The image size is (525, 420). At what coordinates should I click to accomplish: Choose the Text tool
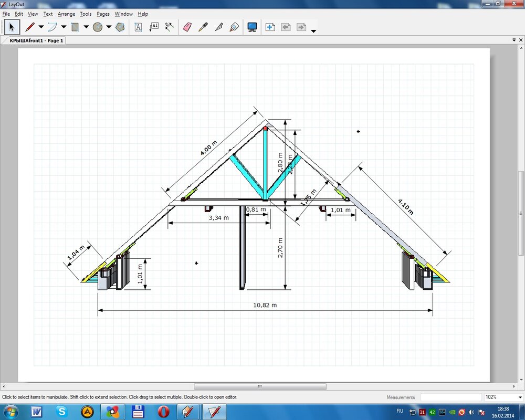[x=139, y=27]
